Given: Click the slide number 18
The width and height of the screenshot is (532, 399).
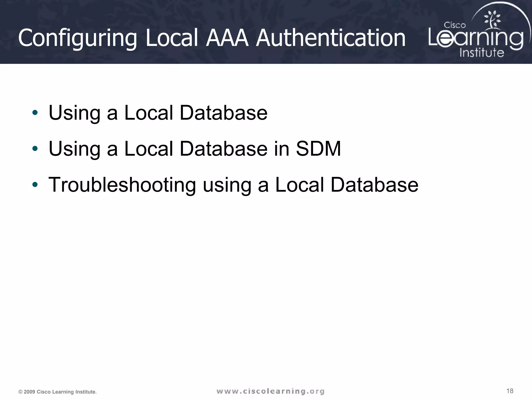Looking at the screenshot, I should click(510, 391).
